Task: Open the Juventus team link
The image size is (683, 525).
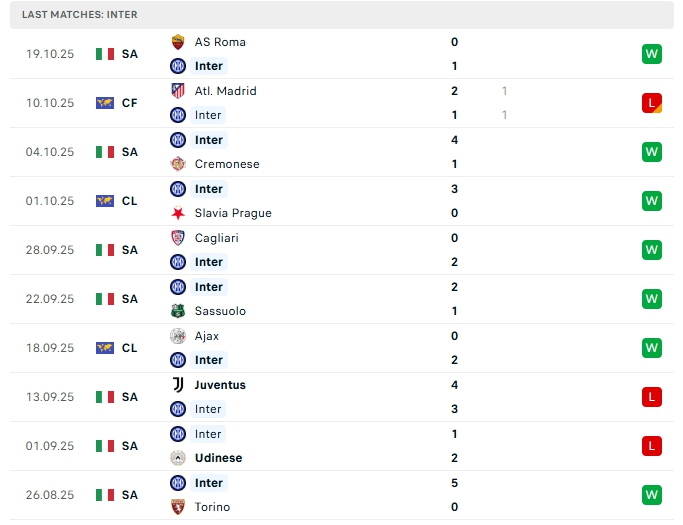Action: coord(220,385)
